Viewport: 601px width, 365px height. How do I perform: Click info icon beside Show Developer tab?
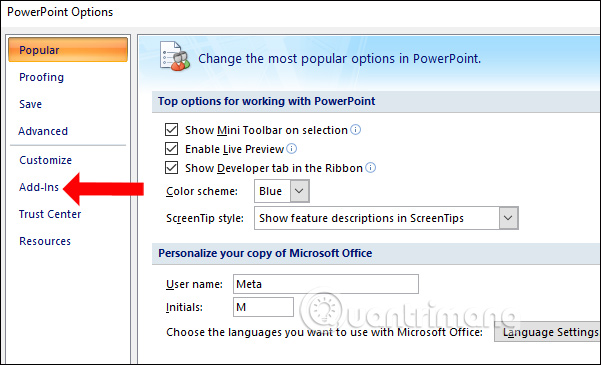click(x=371, y=168)
